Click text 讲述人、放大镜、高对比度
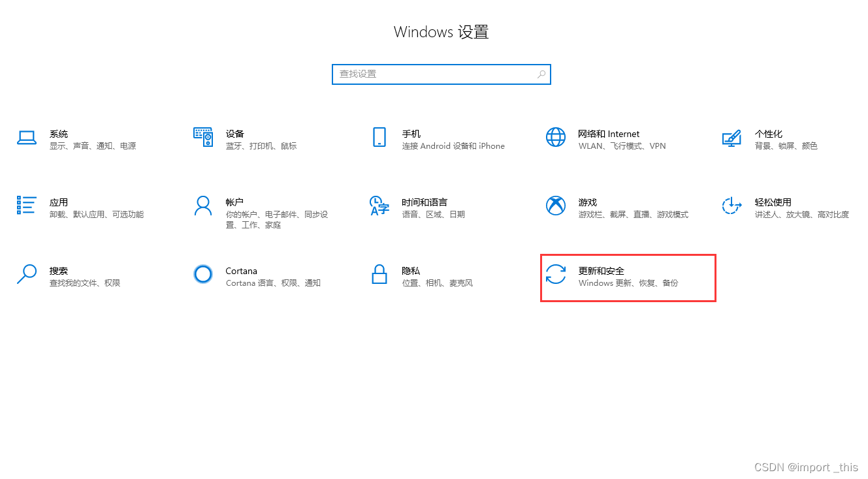Screen dimensions: 868x479 (x=802, y=215)
